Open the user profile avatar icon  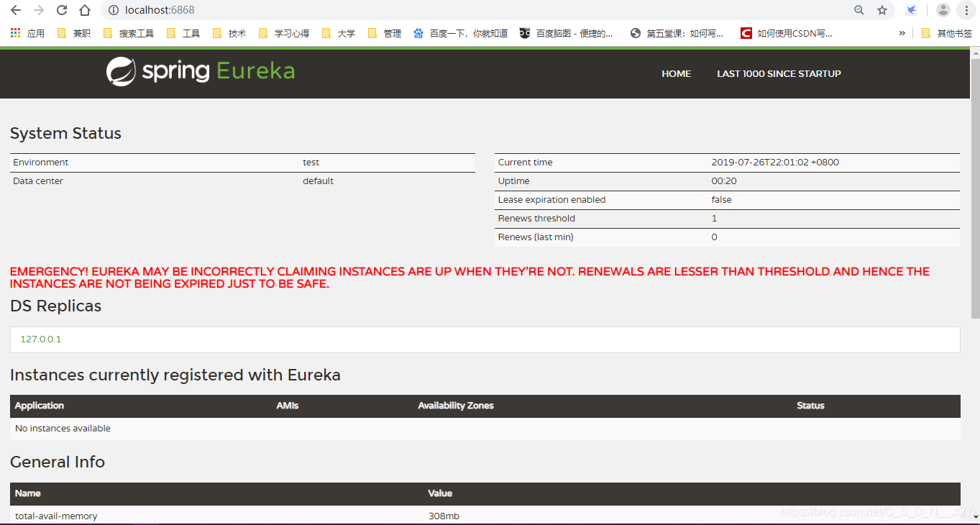pyautogui.click(x=943, y=10)
